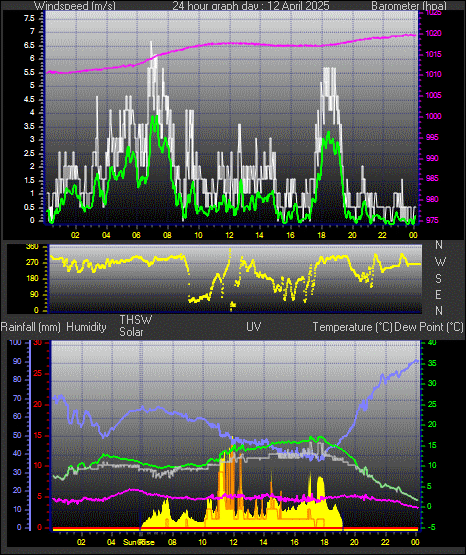The width and height of the screenshot is (466, 555).
Task: Click the '1025' barometer axis value
Action: (434, 13)
